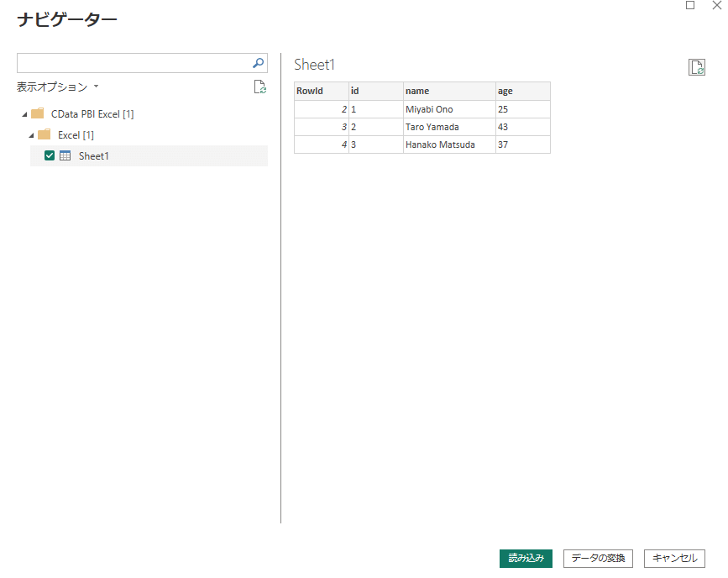Click the refresh tree icon beside display options

pos(260,87)
